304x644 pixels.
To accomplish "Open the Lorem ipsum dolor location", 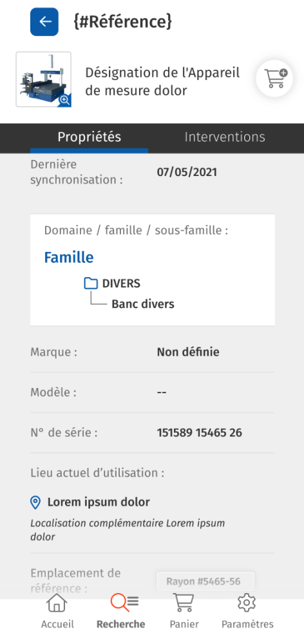I will coord(99,502).
